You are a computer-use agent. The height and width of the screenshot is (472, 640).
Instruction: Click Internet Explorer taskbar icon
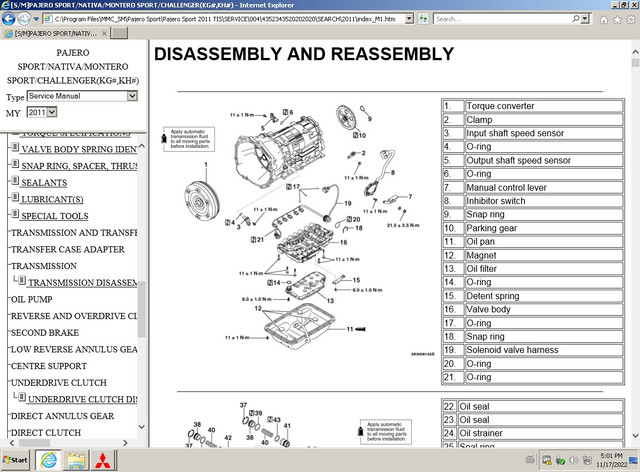click(x=48, y=461)
